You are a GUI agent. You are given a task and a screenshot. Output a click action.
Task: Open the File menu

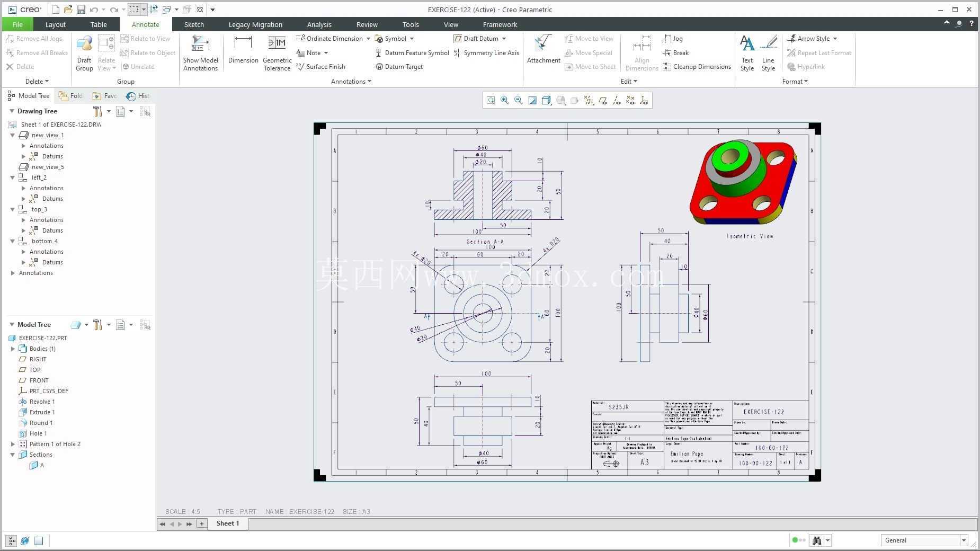coord(17,24)
